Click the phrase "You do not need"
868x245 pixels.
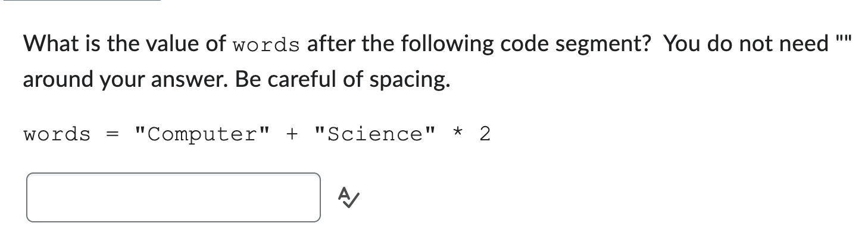(x=747, y=43)
